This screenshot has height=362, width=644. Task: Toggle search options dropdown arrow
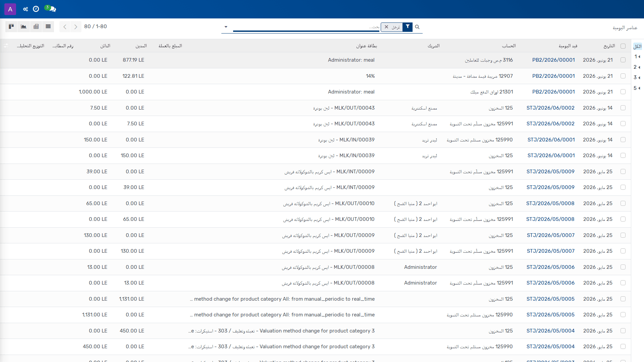pos(226,27)
